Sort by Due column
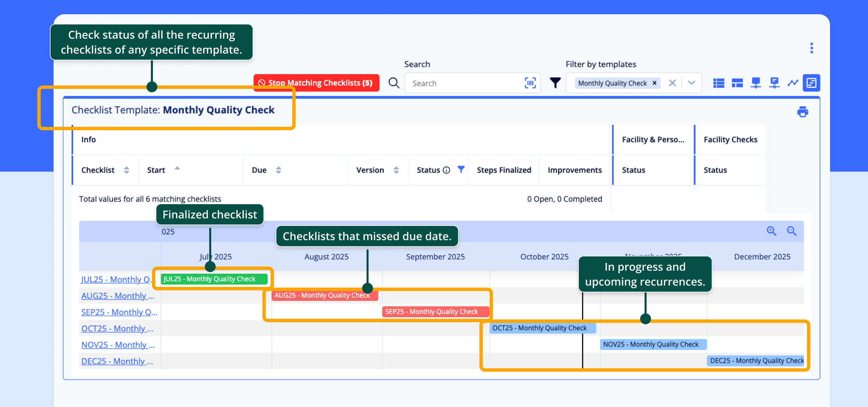The width and height of the screenshot is (868, 407). pyautogui.click(x=278, y=170)
